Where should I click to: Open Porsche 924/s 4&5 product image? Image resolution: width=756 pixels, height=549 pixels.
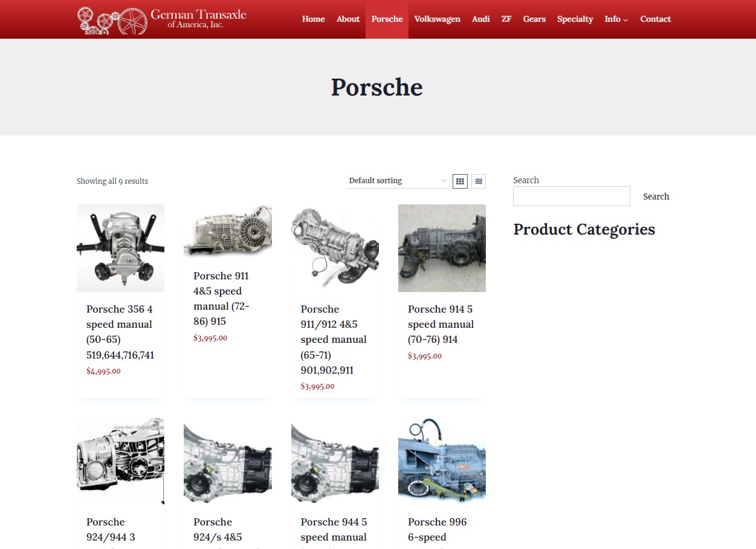(x=228, y=461)
